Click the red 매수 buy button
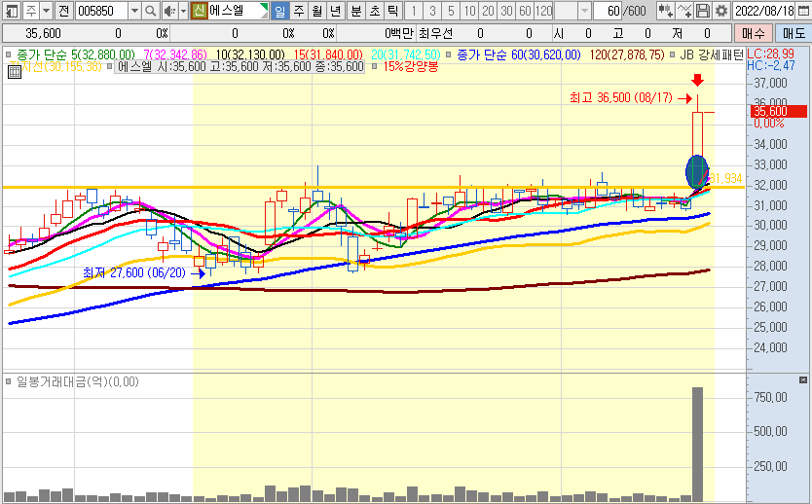 click(753, 34)
